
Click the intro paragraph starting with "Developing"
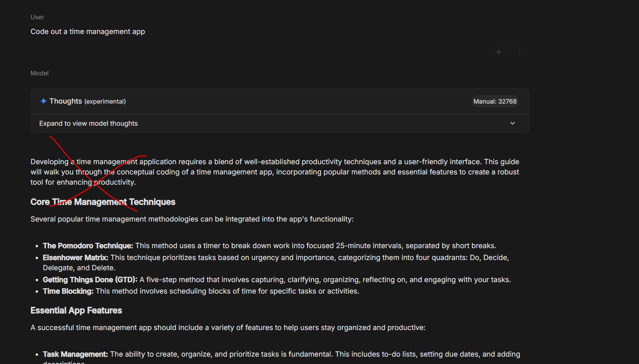(x=274, y=172)
